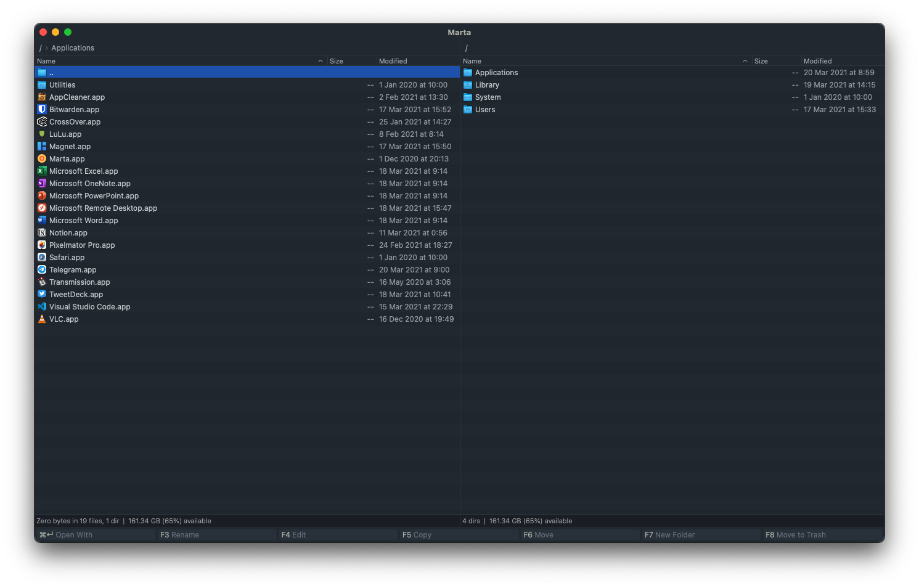This screenshot has width=919, height=588.
Task: Select 'Safari.app' file name
Action: [67, 258]
